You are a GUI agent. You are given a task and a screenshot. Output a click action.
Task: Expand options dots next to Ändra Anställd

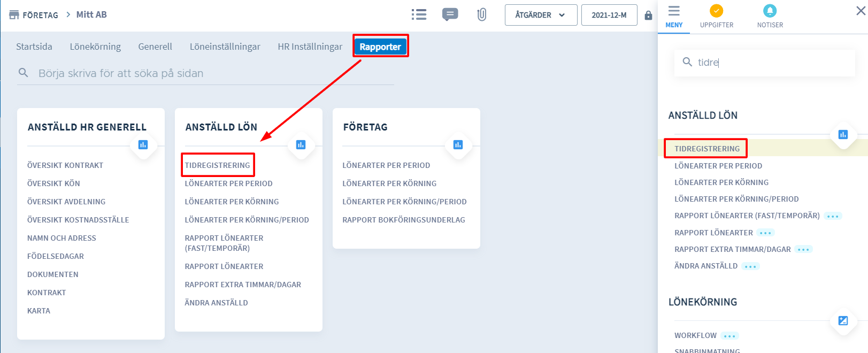pyautogui.click(x=750, y=266)
